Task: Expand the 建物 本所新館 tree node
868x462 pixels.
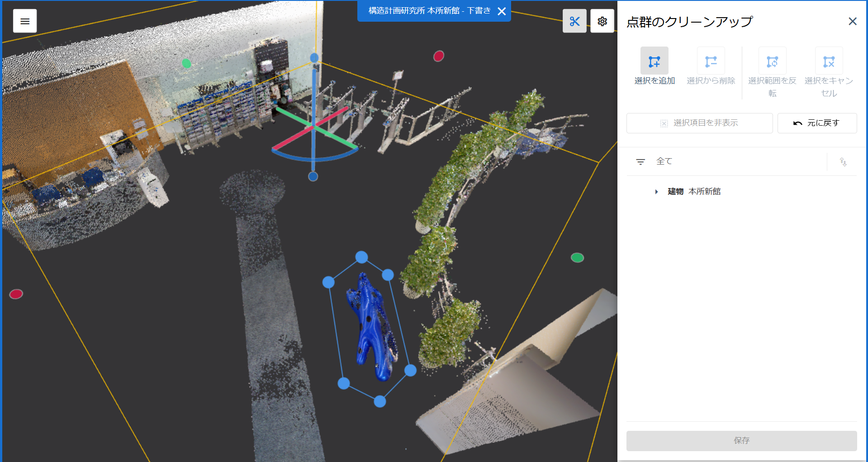Action: tap(656, 192)
